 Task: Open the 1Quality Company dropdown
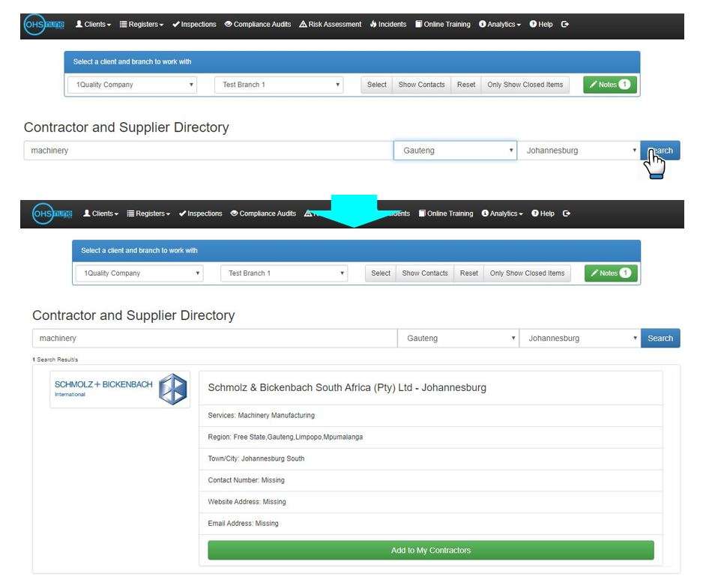(x=133, y=85)
